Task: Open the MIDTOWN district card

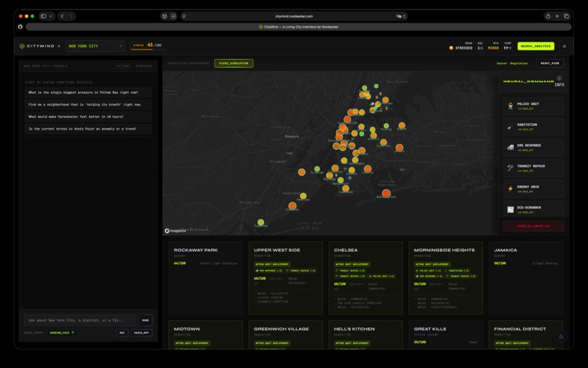Action: click(x=206, y=335)
